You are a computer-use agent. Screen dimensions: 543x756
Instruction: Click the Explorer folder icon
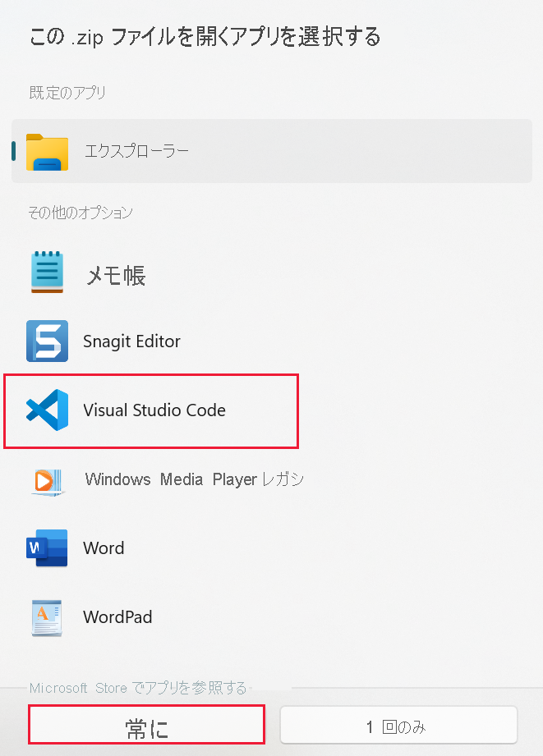pos(48,151)
